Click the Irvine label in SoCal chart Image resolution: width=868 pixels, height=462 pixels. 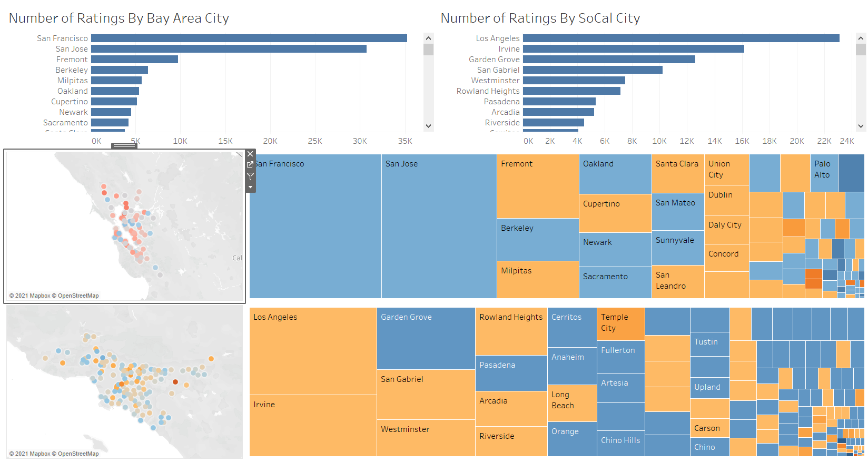click(x=509, y=49)
